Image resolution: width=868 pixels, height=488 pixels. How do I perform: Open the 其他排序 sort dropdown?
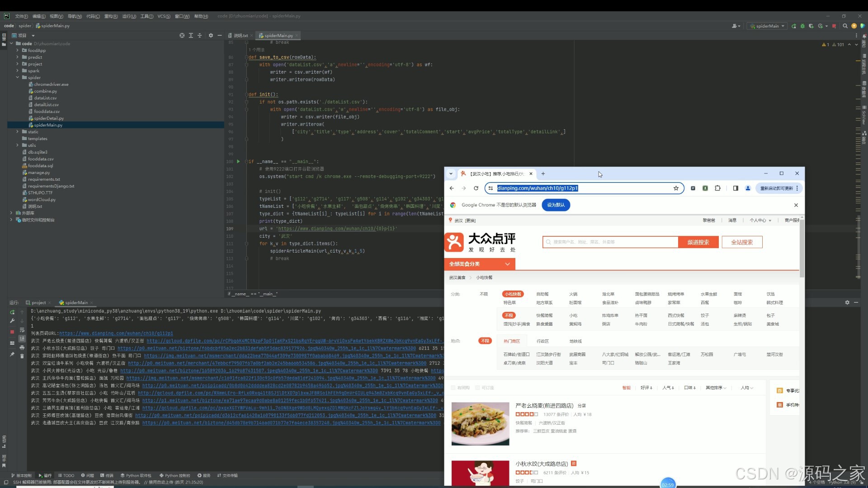[716, 388]
